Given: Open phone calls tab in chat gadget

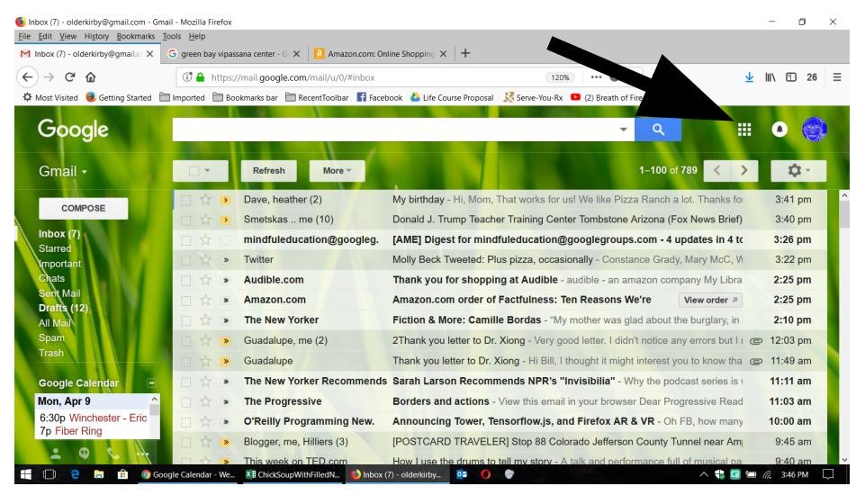Looking at the screenshot, I should [x=113, y=454].
